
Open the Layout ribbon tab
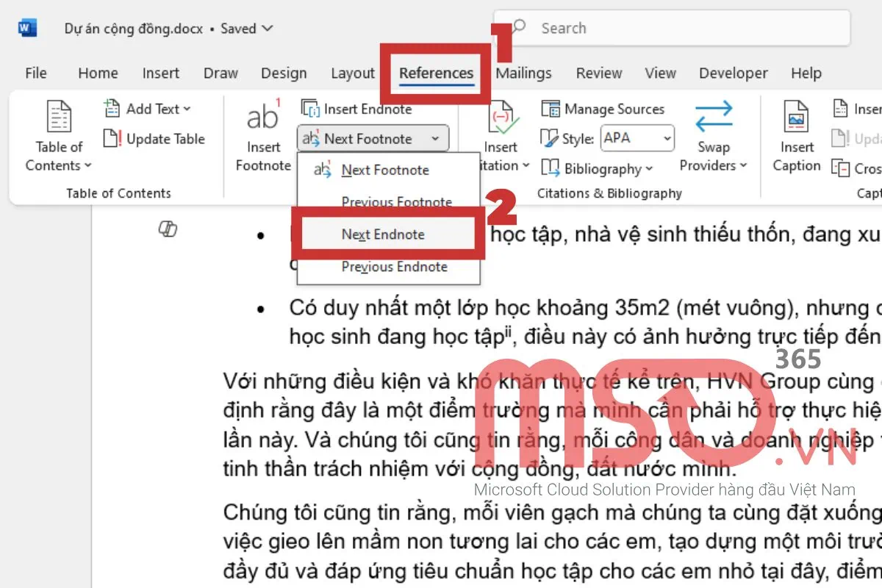click(x=353, y=73)
